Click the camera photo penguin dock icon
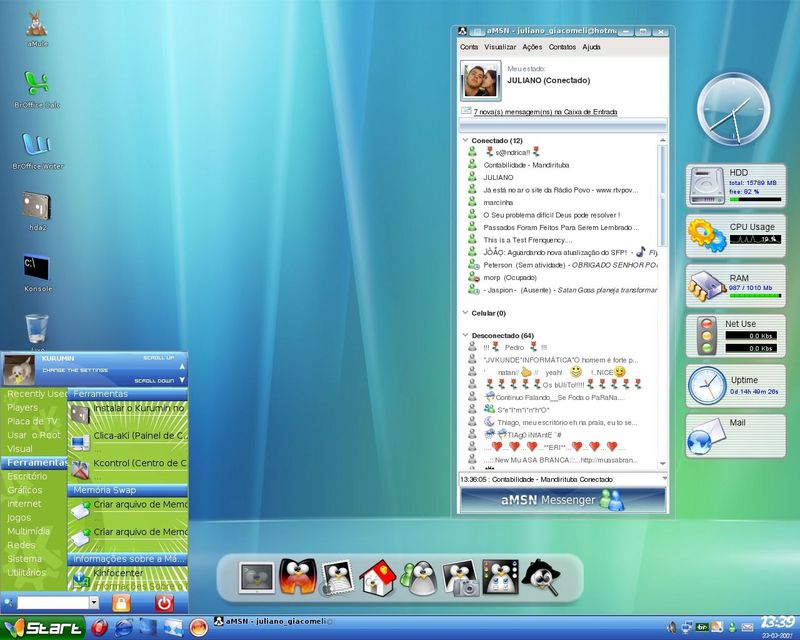This screenshot has height=640, width=800. coord(461,579)
